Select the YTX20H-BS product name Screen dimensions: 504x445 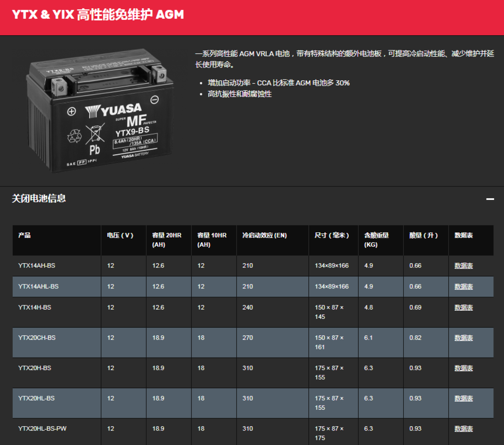(x=35, y=368)
